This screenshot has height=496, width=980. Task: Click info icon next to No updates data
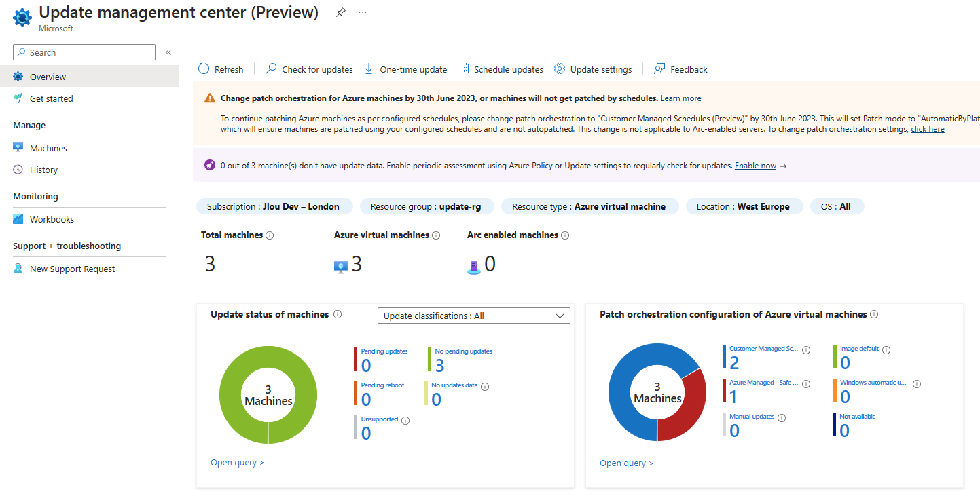(485, 386)
